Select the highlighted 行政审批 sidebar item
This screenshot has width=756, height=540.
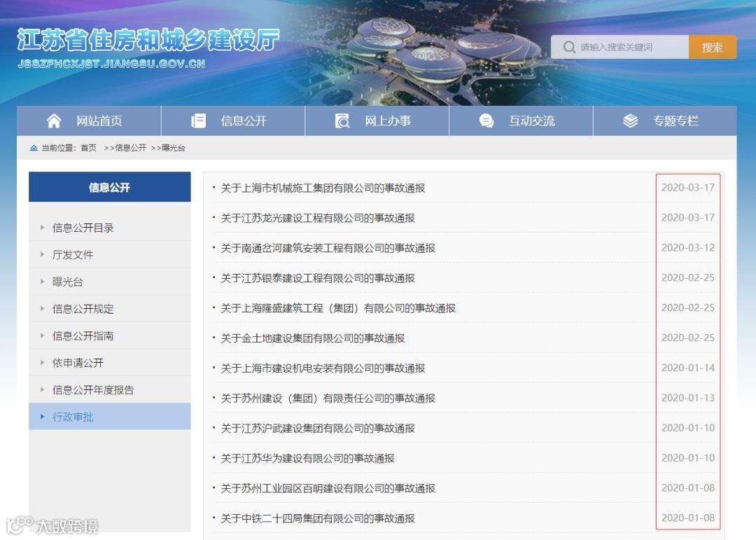[x=109, y=417]
